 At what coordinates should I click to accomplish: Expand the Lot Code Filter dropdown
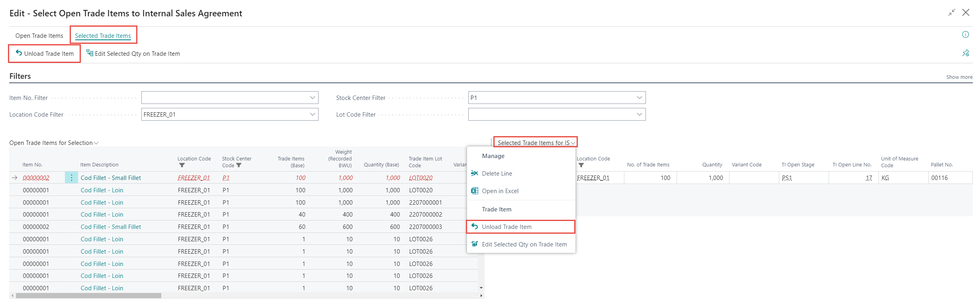click(639, 114)
